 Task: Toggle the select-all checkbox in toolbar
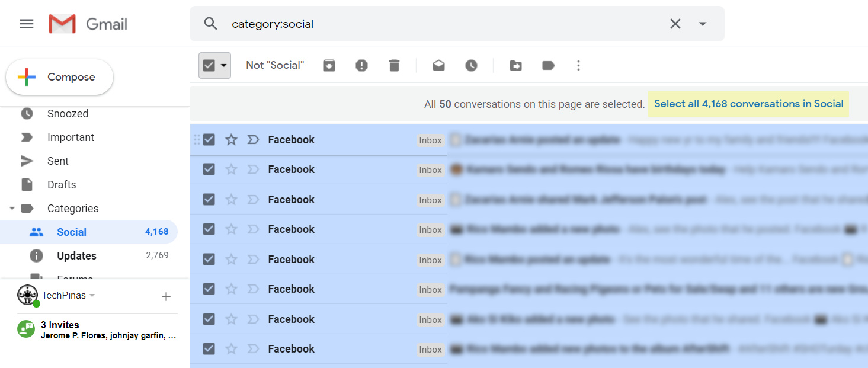point(209,65)
